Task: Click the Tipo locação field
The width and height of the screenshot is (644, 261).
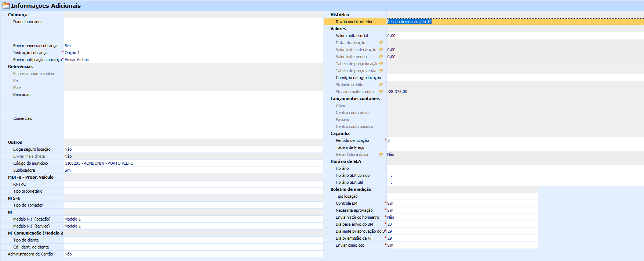Action: (462, 196)
